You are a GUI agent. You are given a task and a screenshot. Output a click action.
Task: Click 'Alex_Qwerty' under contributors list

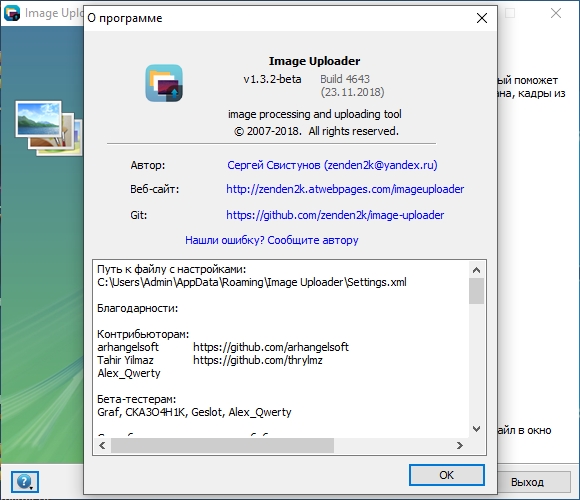[129, 373]
